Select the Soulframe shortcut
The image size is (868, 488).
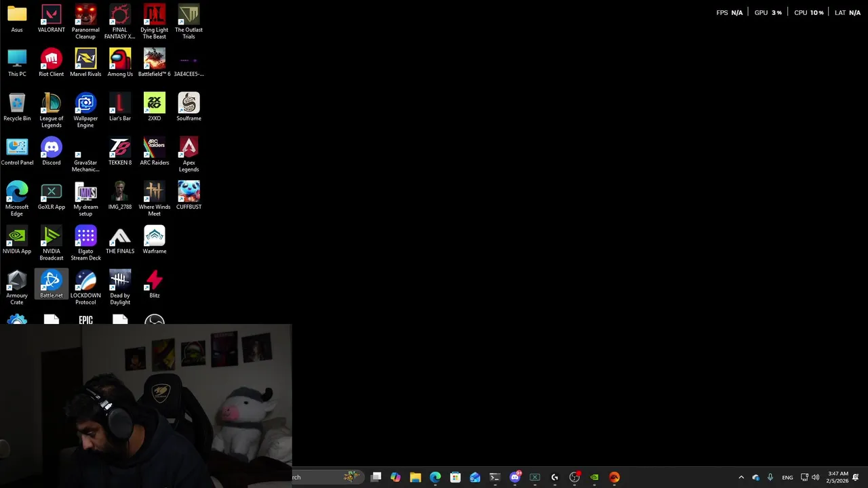pyautogui.click(x=189, y=107)
